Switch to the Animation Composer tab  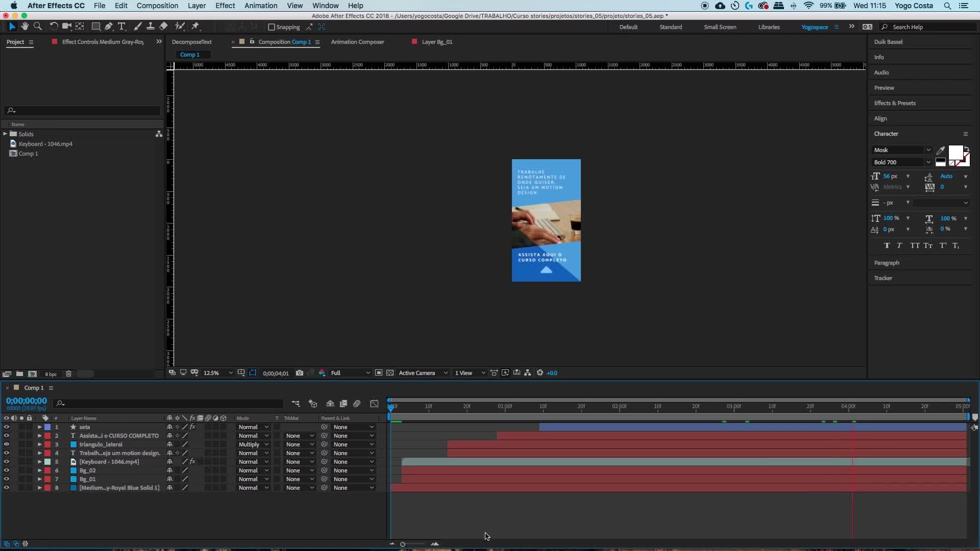(x=357, y=42)
